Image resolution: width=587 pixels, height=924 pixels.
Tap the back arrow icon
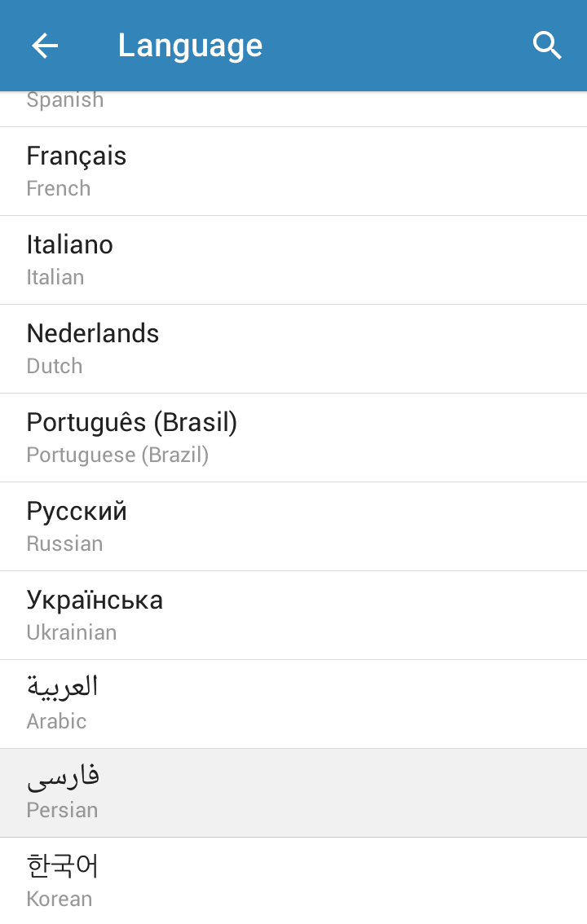pyautogui.click(x=45, y=46)
